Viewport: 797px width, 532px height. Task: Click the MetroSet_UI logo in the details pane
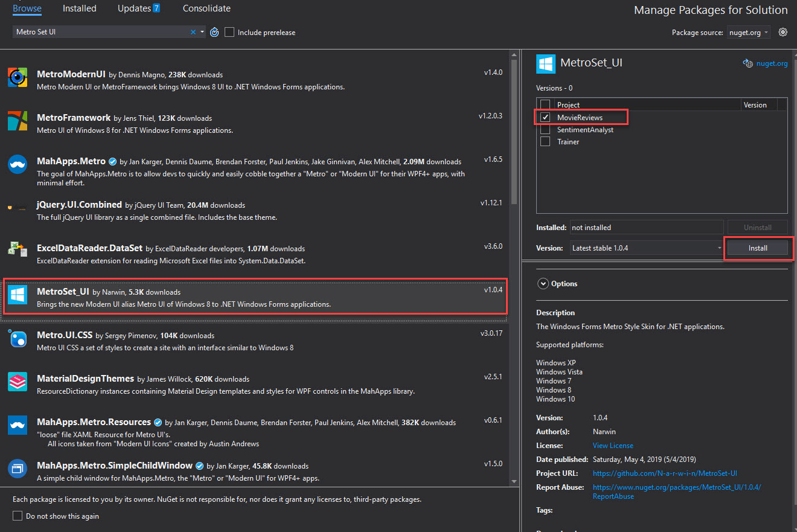click(546, 63)
